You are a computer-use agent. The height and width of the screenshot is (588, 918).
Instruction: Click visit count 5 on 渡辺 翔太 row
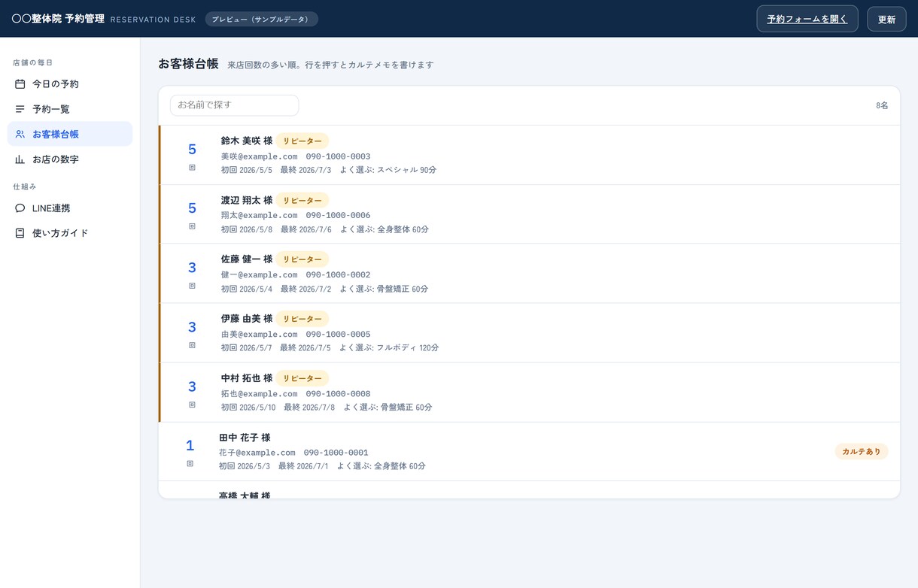point(192,208)
